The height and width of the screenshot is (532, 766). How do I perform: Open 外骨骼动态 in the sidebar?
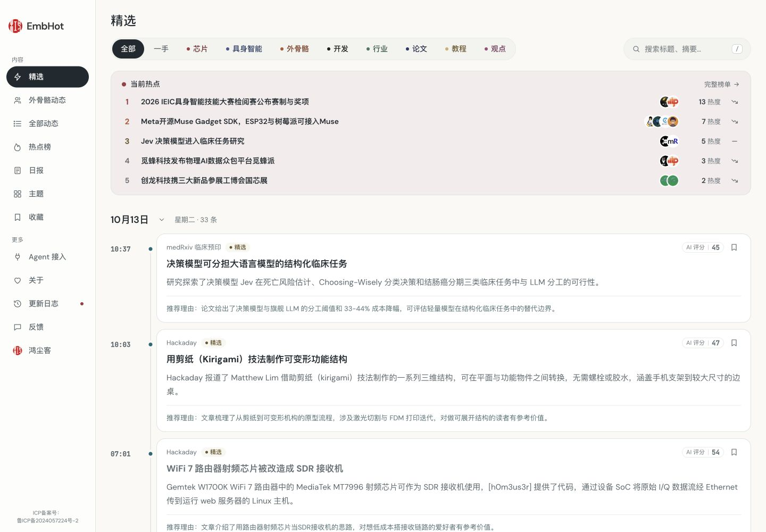pos(47,100)
